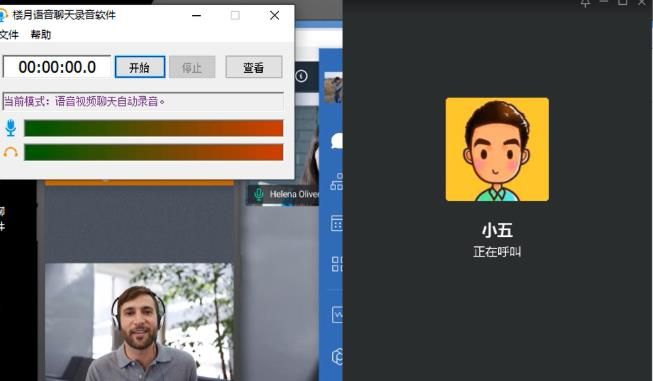Viewport: 653px width, 381px height.
Task: Close the 楼月语音聊天录音软件 window
Action: [274, 15]
